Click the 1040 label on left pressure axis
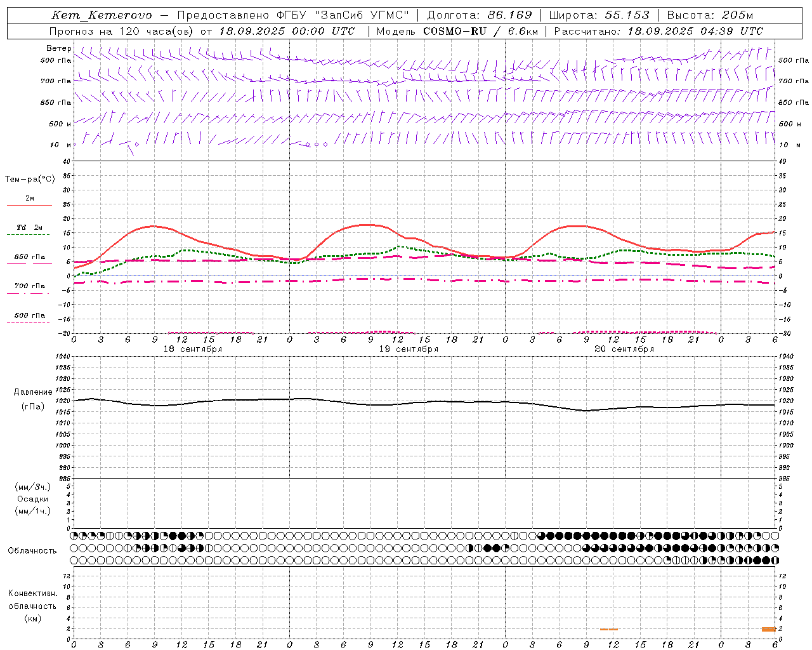This screenshot has width=812, height=650. coord(62,357)
